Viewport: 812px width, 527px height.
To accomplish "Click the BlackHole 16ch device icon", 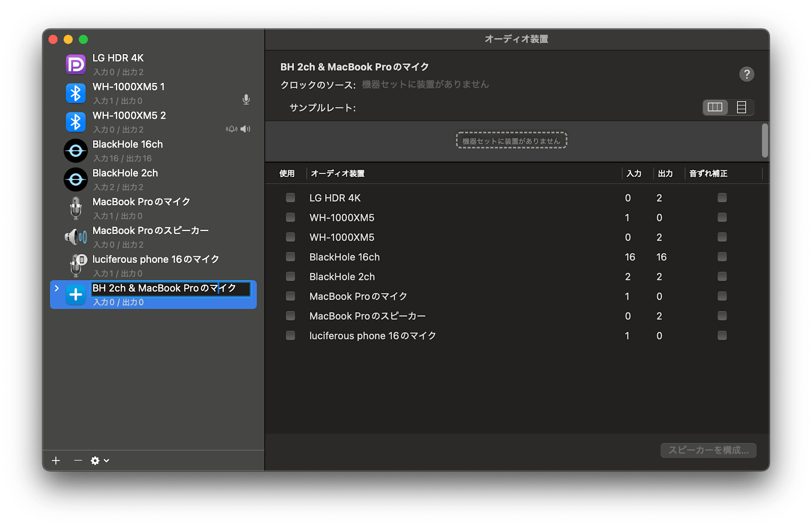I will (76, 151).
